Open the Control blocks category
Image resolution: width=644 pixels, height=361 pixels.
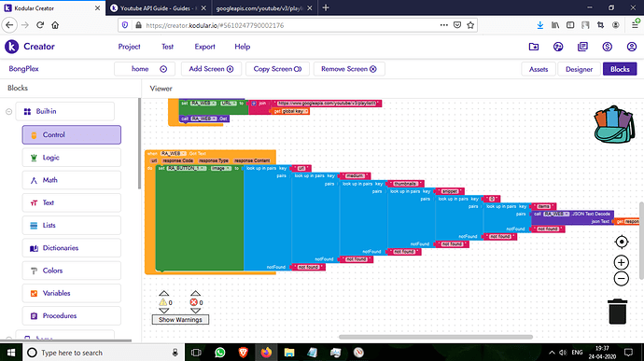coord(72,134)
